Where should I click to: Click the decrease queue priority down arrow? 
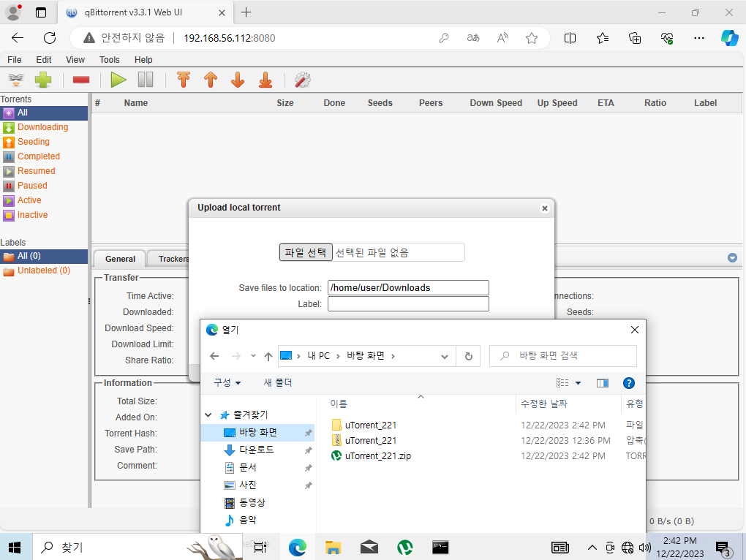[x=238, y=80]
